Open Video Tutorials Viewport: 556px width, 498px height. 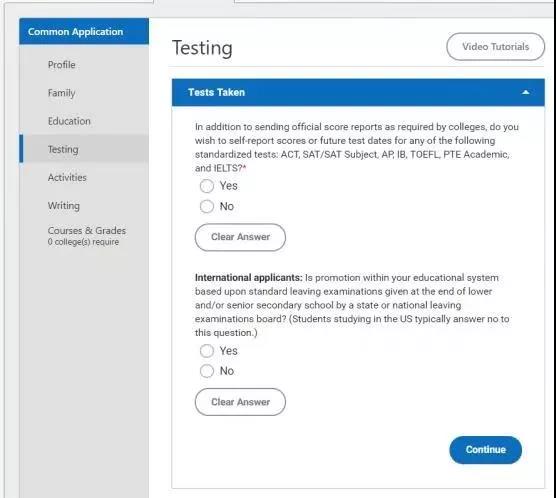495,47
